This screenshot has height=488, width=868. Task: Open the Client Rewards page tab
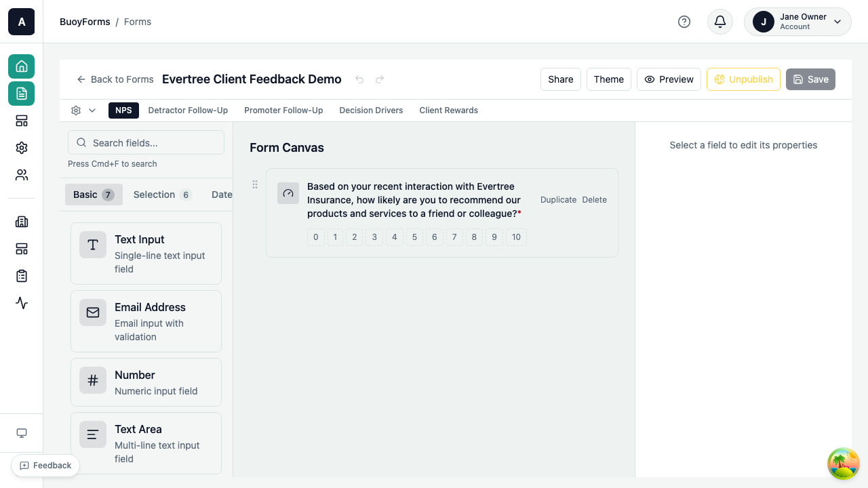448,110
